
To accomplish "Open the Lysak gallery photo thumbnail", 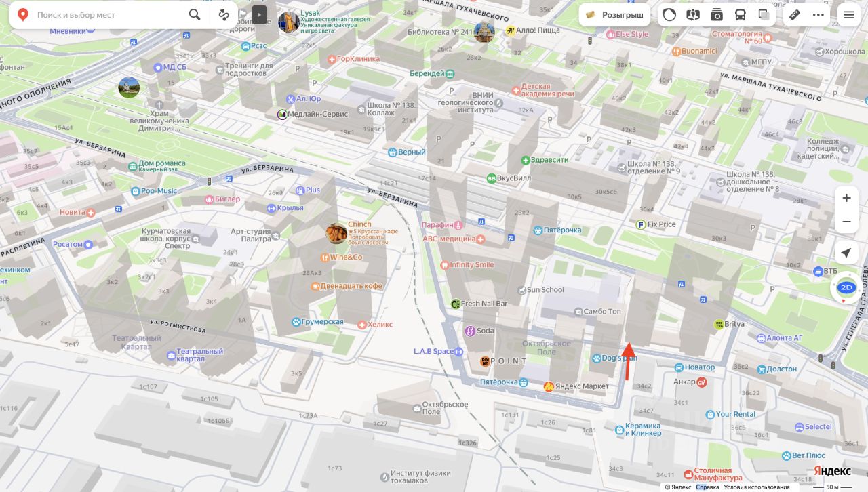I will click(x=289, y=22).
